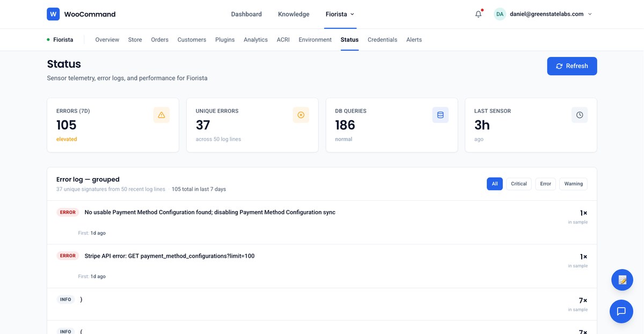The image size is (644, 334).
Task: Select the Status tab
Action: pyautogui.click(x=349, y=40)
